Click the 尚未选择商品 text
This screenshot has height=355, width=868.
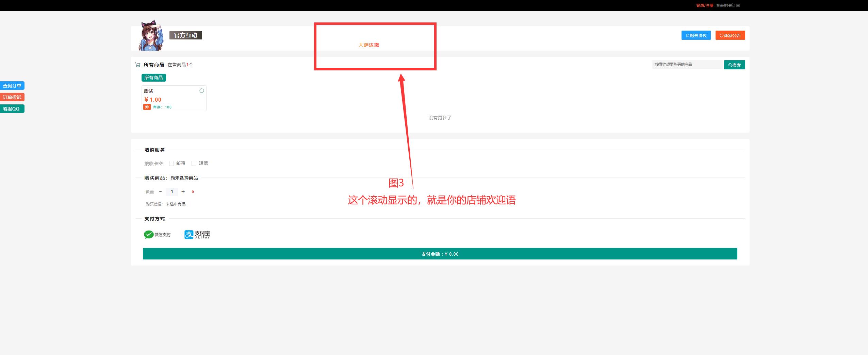click(184, 178)
